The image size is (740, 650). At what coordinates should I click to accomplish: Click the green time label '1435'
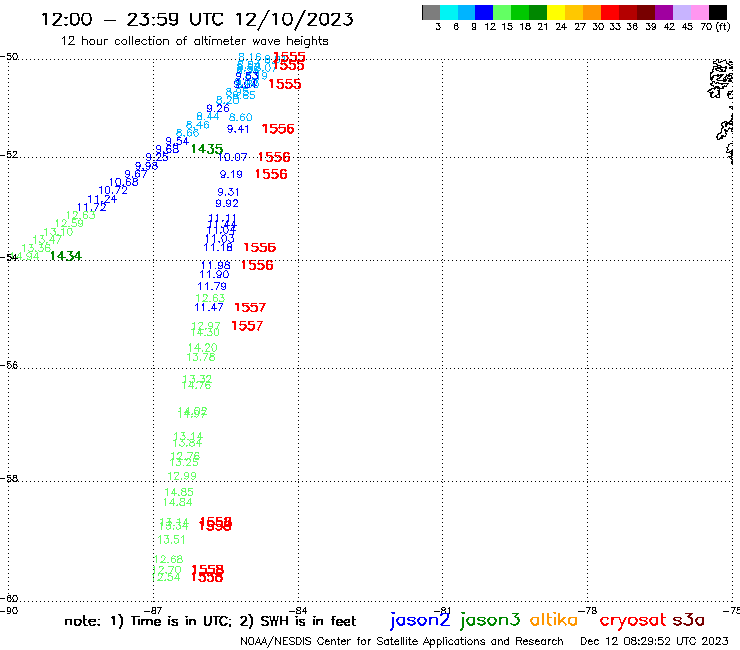tap(207, 149)
